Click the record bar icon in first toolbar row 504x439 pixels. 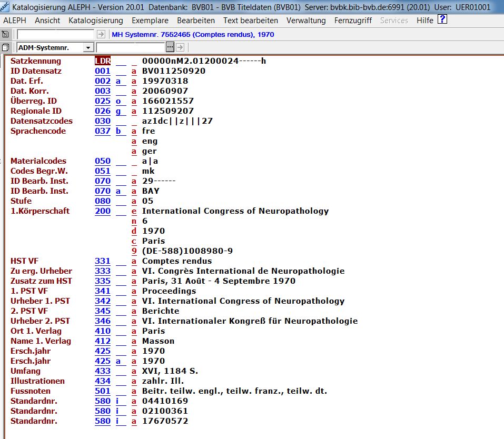coord(5,34)
